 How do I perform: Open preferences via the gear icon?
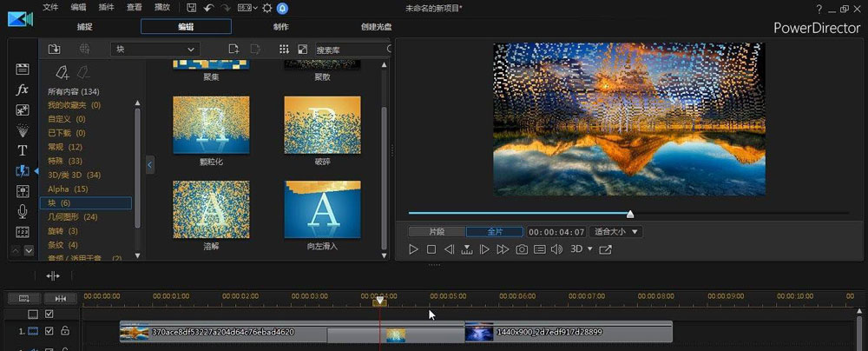point(266,8)
